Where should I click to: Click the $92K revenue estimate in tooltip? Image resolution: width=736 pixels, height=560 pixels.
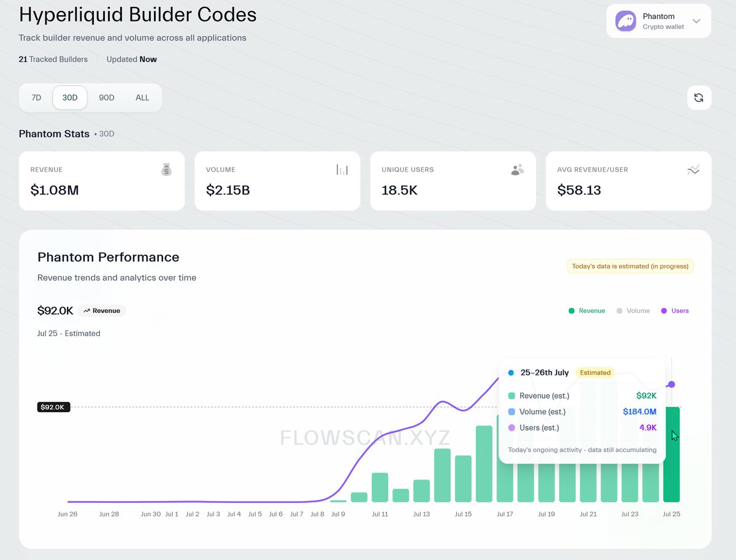pyautogui.click(x=647, y=396)
